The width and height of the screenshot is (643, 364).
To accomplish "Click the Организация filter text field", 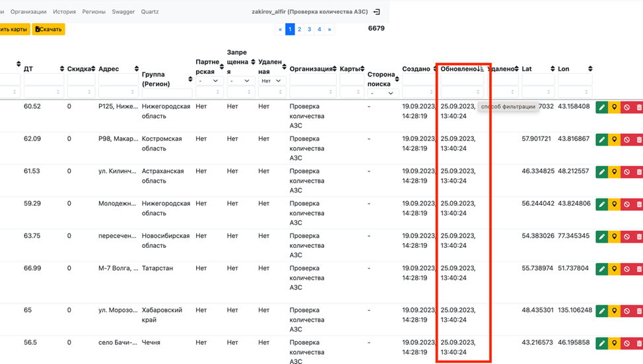I will (313, 79).
